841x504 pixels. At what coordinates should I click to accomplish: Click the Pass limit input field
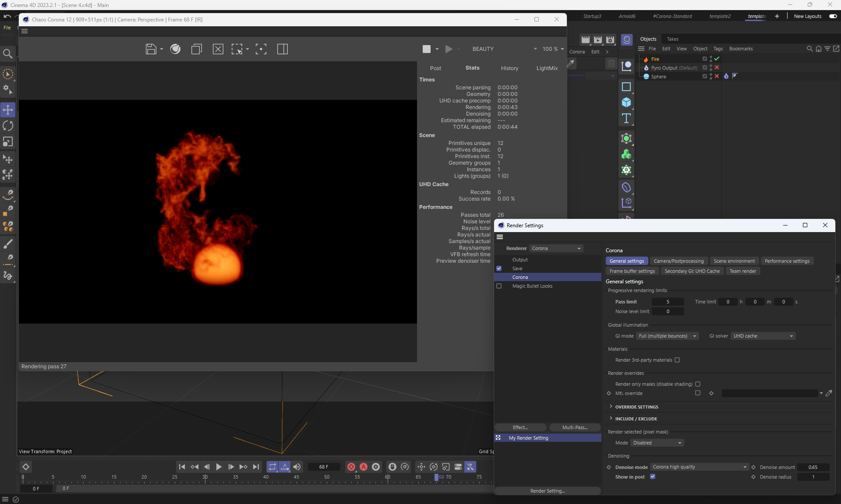click(x=668, y=302)
